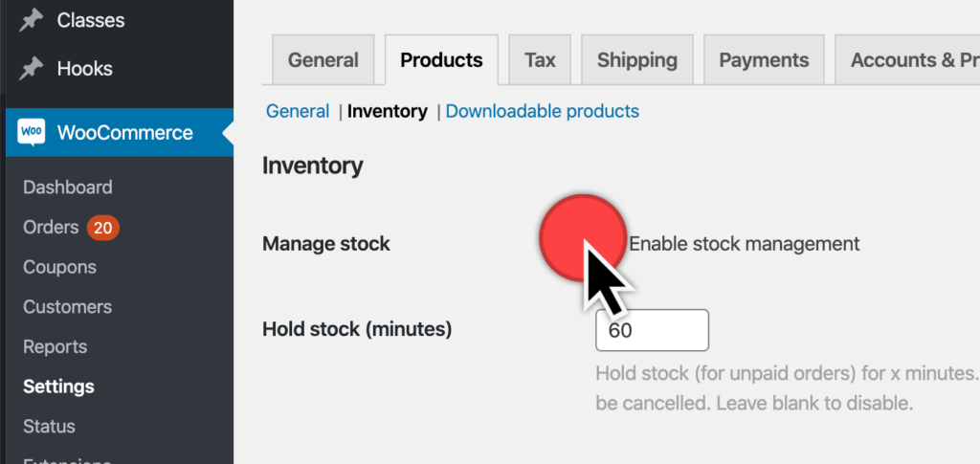Open Downloadable products sub-section link

[x=542, y=111]
